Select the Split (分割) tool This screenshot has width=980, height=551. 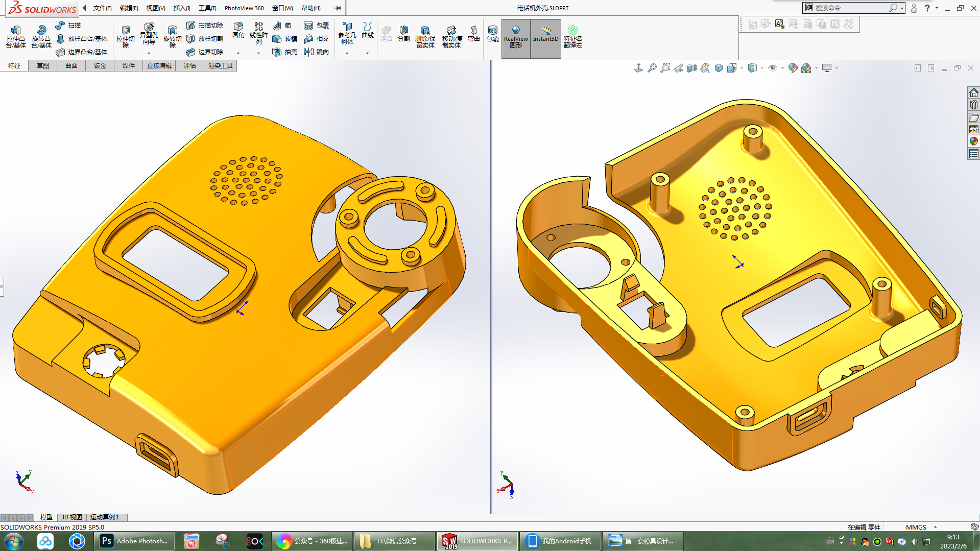click(x=403, y=33)
